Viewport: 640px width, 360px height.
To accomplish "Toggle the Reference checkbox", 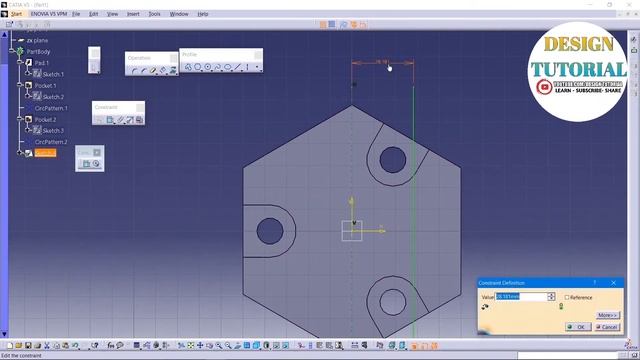I will coord(567,297).
